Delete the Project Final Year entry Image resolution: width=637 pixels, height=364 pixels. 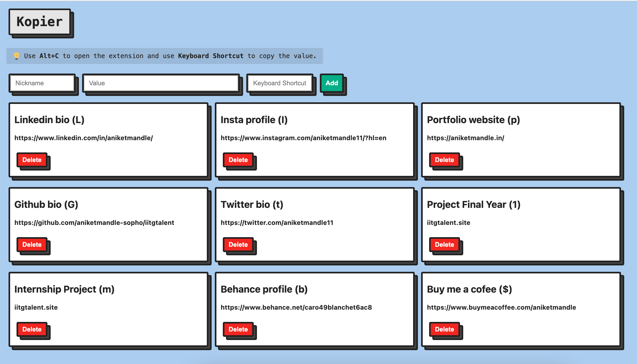[444, 244]
